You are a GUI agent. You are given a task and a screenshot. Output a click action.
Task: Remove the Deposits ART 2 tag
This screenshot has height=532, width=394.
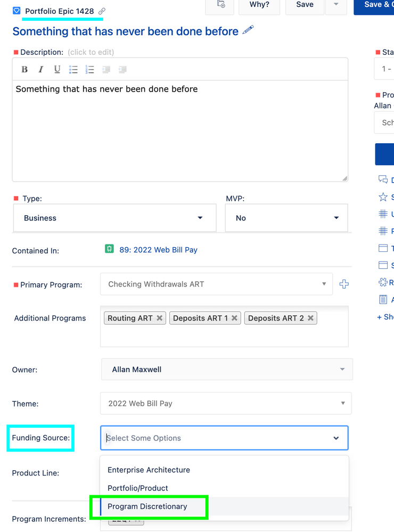tap(310, 318)
